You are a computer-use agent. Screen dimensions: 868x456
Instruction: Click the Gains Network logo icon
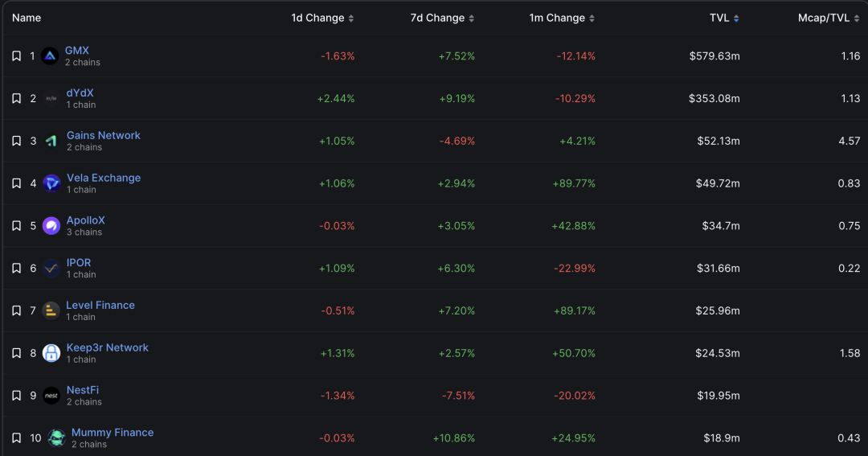tap(51, 141)
